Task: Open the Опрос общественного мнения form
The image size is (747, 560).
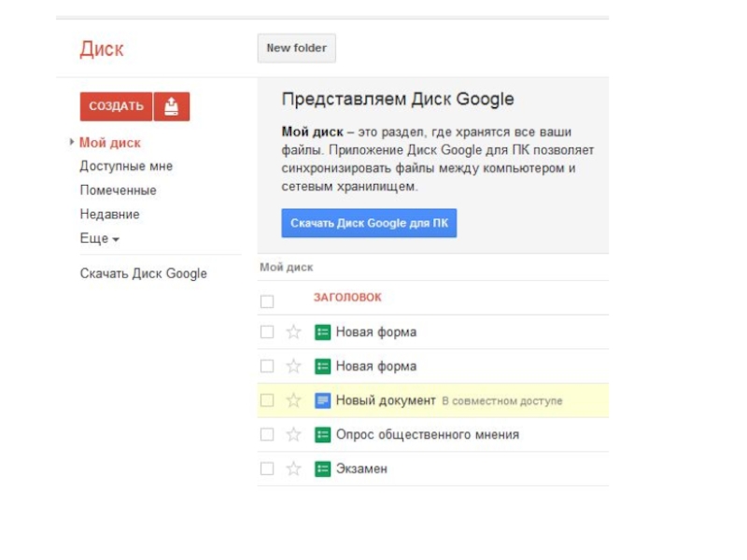Action: [x=428, y=435]
